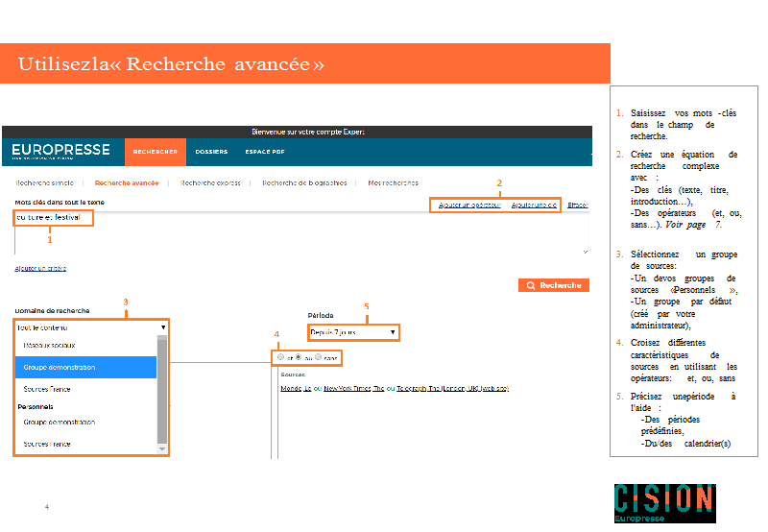Click the domain list scrollbar down arrow
This screenshot has height=532, width=768.
[162, 448]
